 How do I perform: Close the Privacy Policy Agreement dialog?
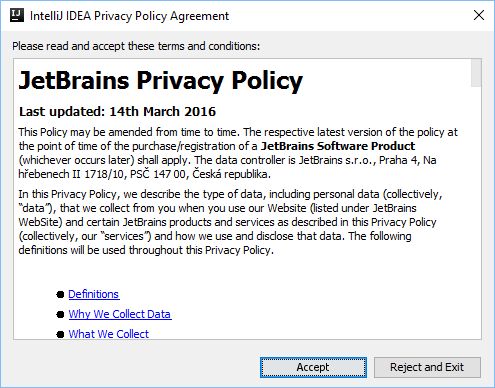click(x=479, y=15)
